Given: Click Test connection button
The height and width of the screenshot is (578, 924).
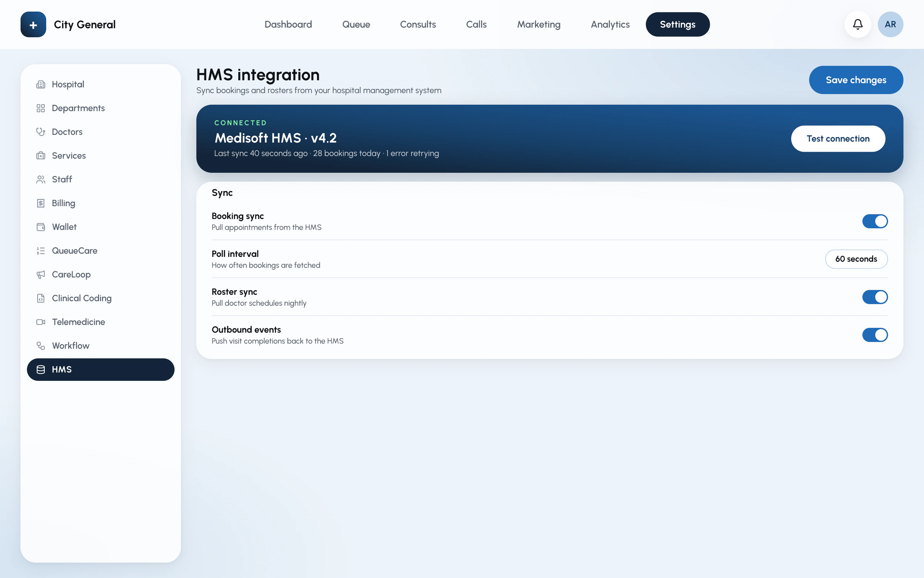Looking at the screenshot, I should click(x=838, y=139).
